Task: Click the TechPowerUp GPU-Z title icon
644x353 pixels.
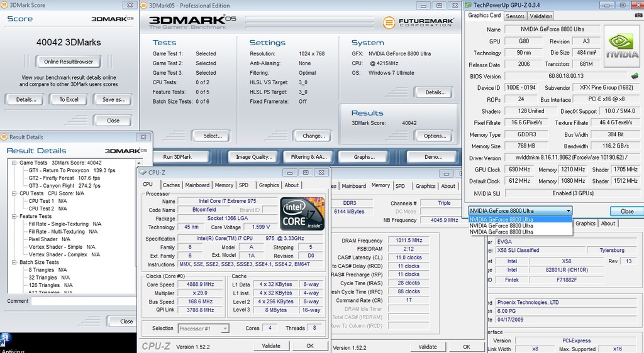Action: click(468, 5)
